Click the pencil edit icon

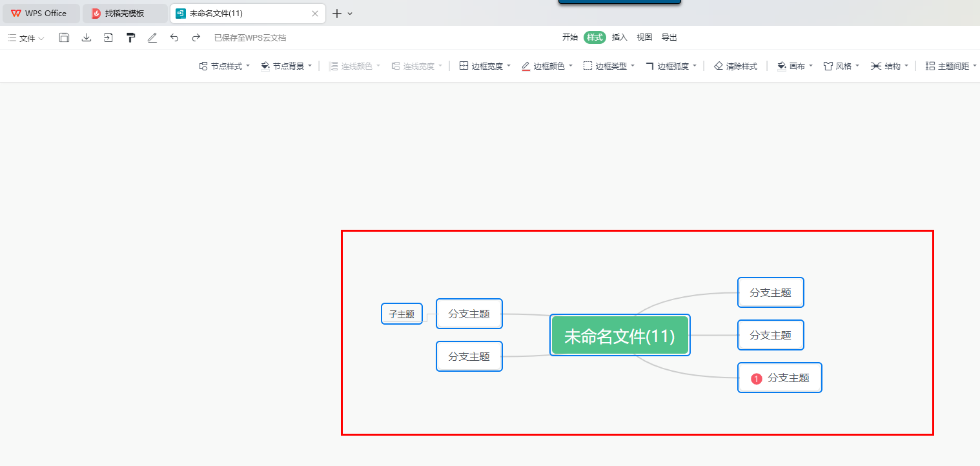pyautogui.click(x=152, y=38)
